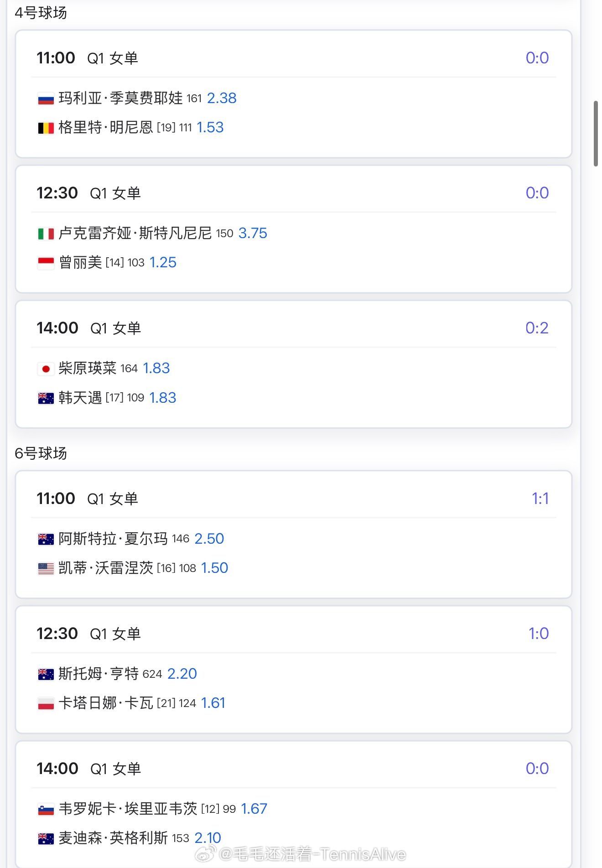Click Indonesian flag beside 曾丽美
The image size is (602, 868).
click(x=46, y=263)
